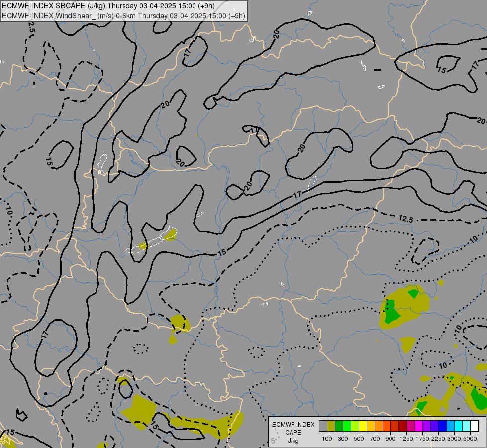
Task: Click the legend value 3000
Action: (x=454, y=439)
